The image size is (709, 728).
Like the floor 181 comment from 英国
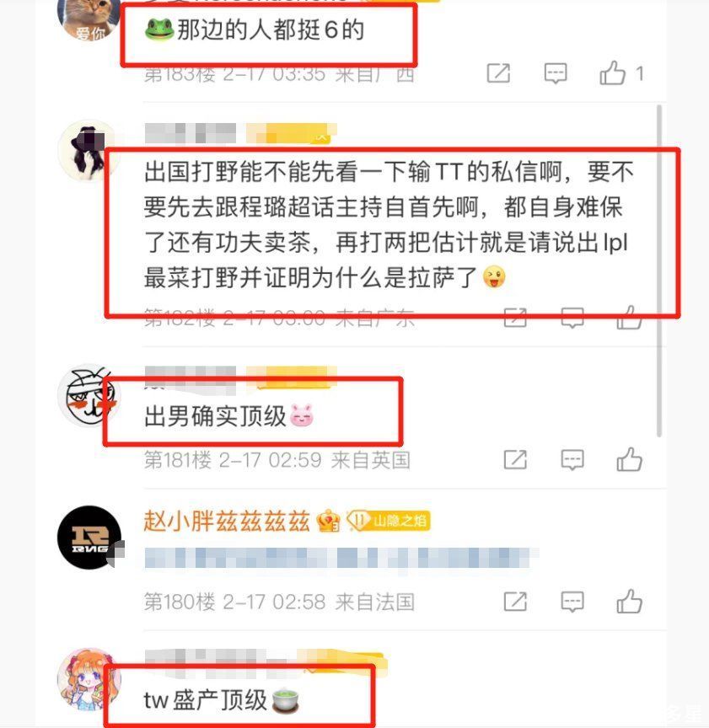630,460
